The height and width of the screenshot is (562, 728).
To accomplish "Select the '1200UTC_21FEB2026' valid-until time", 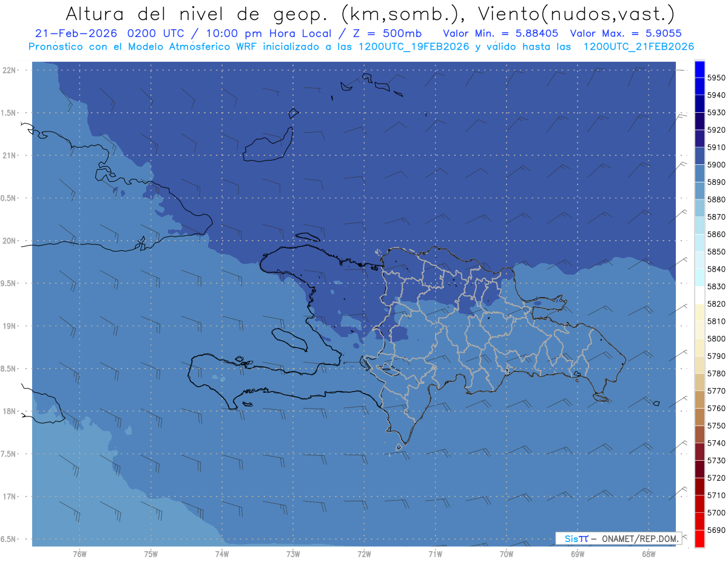I will tap(638, 47).
